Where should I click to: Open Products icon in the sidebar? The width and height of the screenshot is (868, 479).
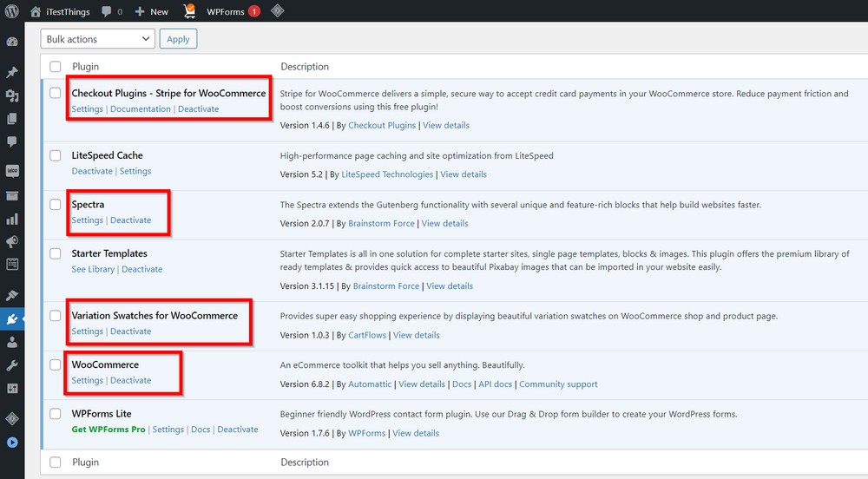tap(12, 196)
